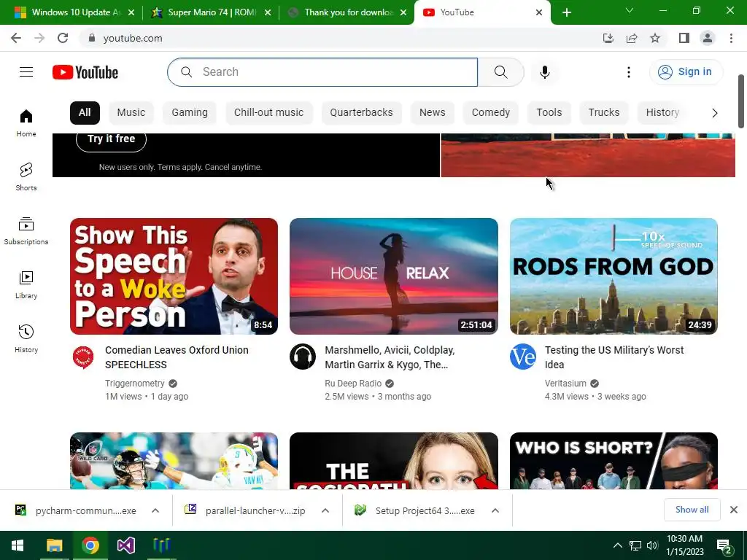This screenshot has height=560, width=747.
Task: Select the Tools filter chip
Action: 549,113
